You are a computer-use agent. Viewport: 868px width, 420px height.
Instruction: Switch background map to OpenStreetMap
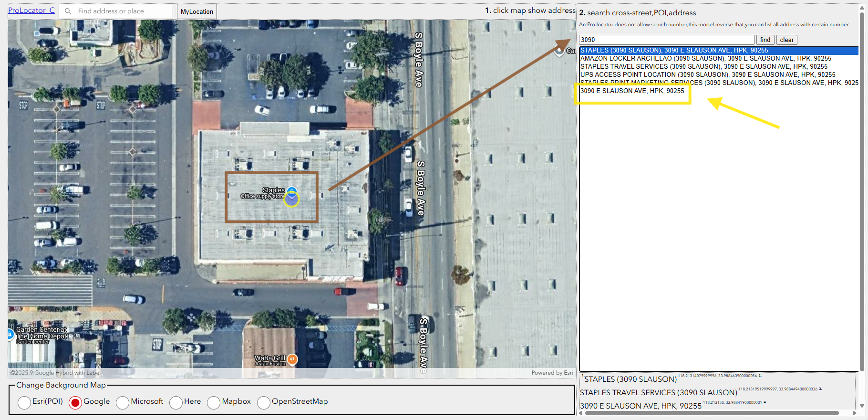(x=264, y=402)
